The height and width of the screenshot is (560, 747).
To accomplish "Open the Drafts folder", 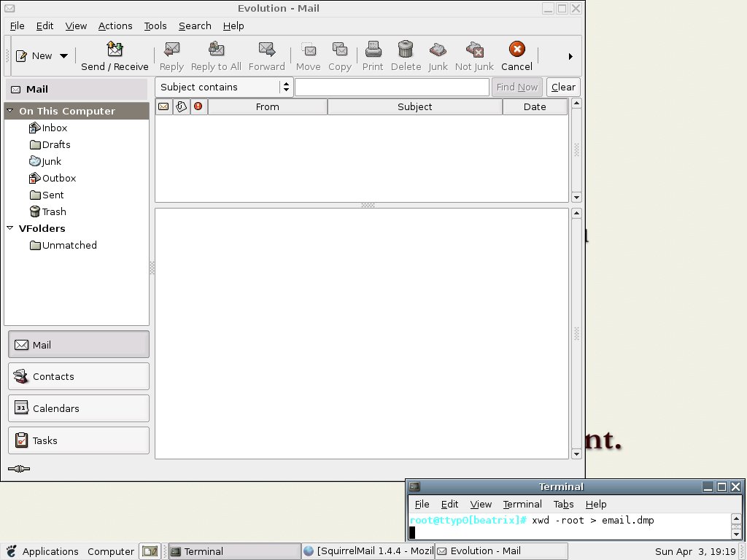I will click(x=50, y=144).
